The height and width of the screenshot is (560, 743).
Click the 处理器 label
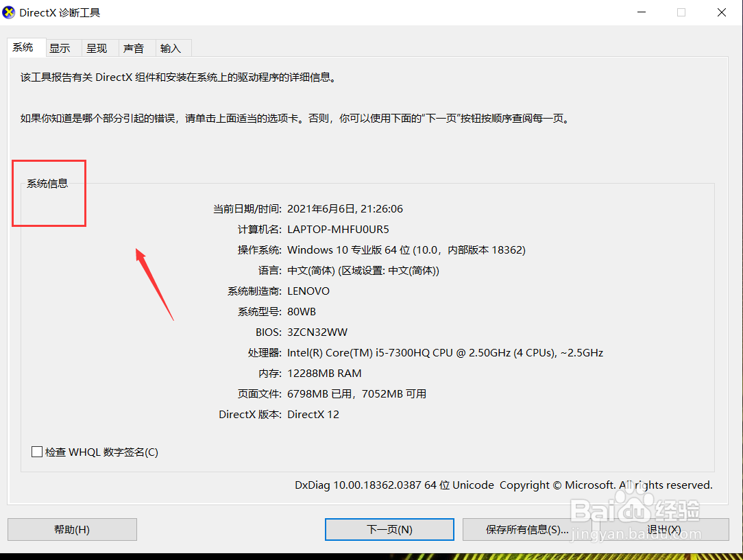point(265,353)
